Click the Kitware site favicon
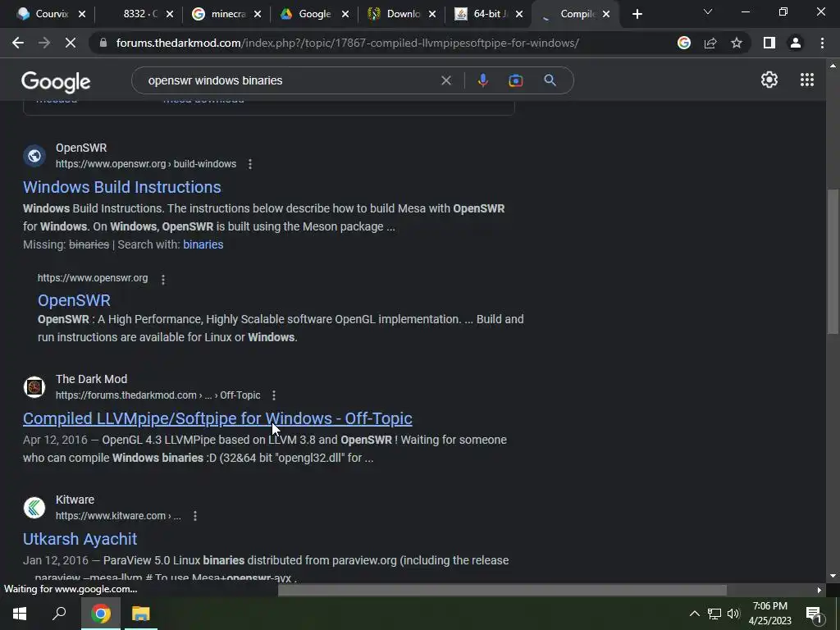Viewport: 840px width, 630px height. coord(34,507)
